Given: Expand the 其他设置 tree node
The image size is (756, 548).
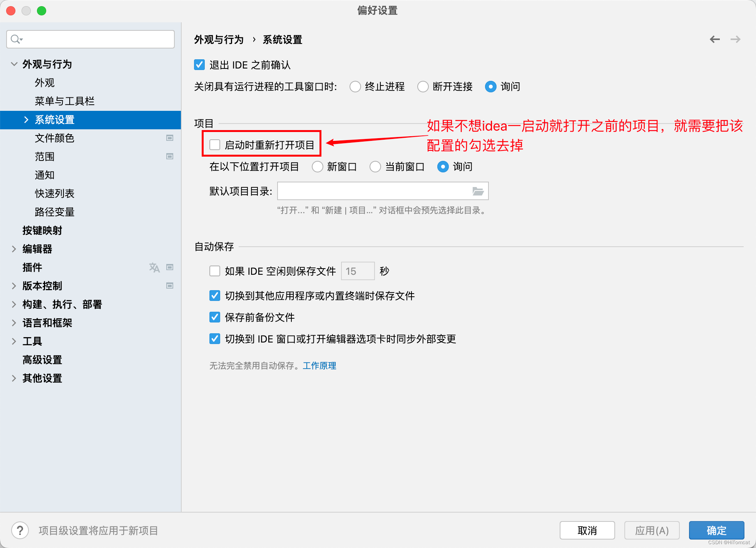Looking at the screenshot, I should pos(14,378).
